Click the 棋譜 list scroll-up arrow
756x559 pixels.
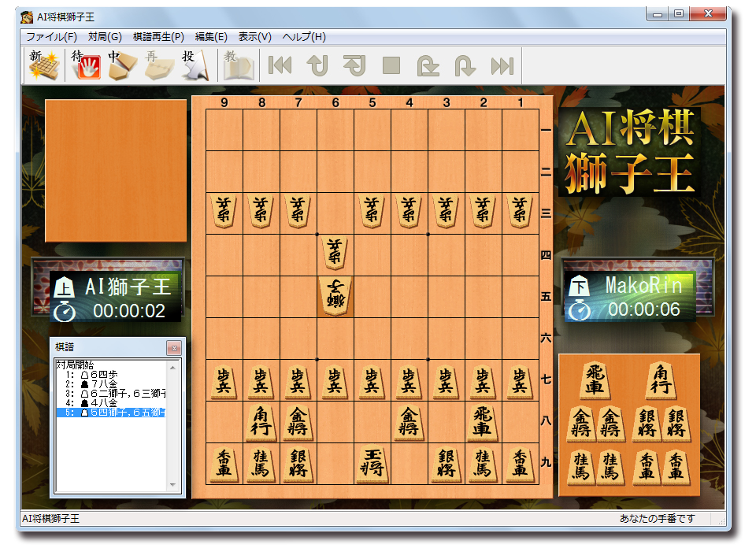tap(172, 367)
